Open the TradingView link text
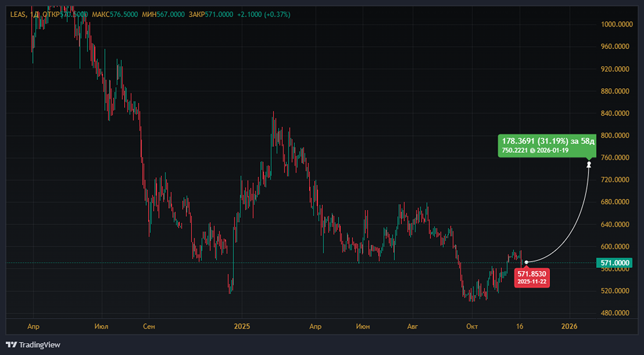This screenshot has width=644, height=355. 40,345
